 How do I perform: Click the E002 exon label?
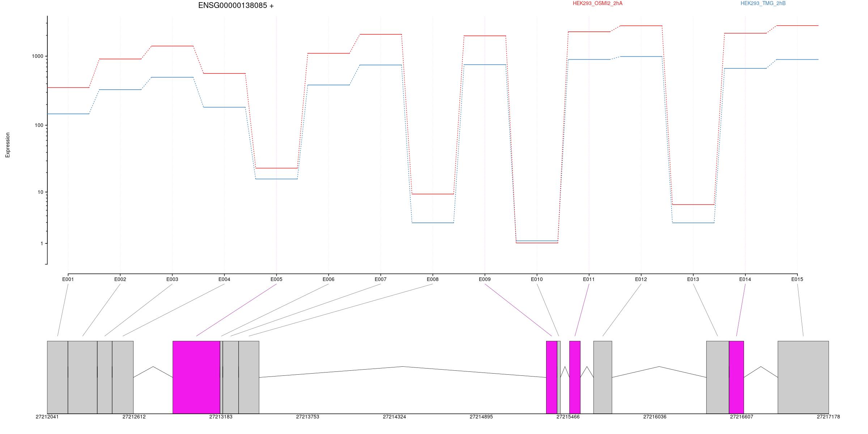click(x=120, y=279)
